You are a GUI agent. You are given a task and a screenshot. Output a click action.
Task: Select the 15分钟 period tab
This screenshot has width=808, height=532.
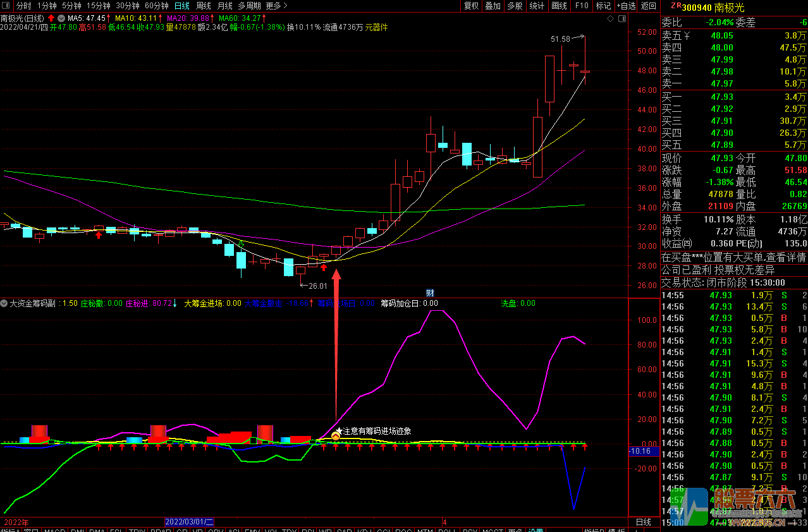point(98,6)
